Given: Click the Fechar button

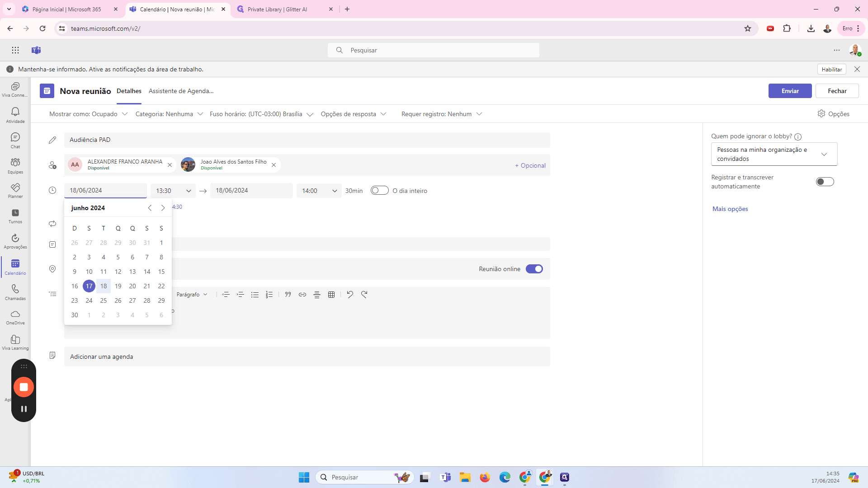Looking at the screenshot, I should tap(837, 91).
